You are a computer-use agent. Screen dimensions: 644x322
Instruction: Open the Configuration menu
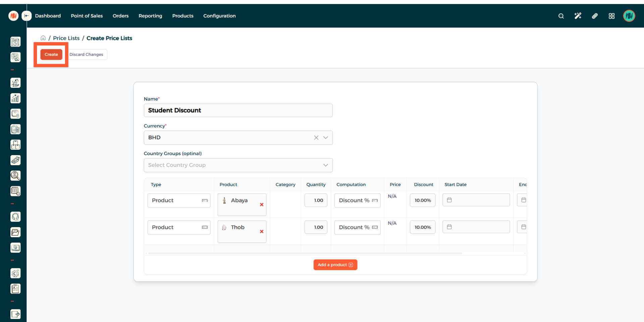219,16
